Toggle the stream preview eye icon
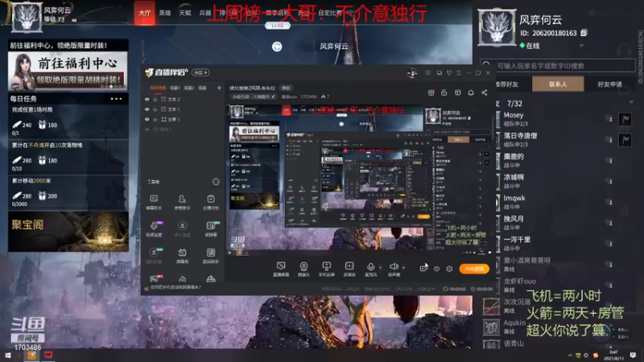 pos(436,269)
